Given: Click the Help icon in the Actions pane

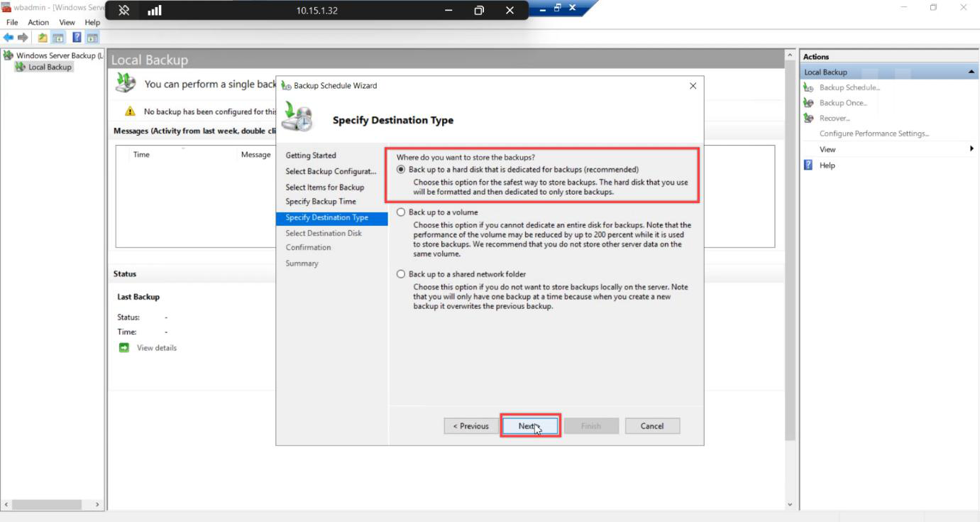Looking at the screenshot, I should [x=808, y=165].
